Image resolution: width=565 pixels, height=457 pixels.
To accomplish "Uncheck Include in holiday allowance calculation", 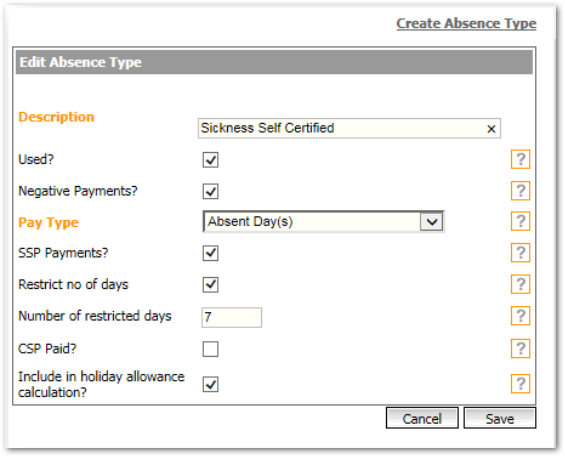I will (210, 384).
